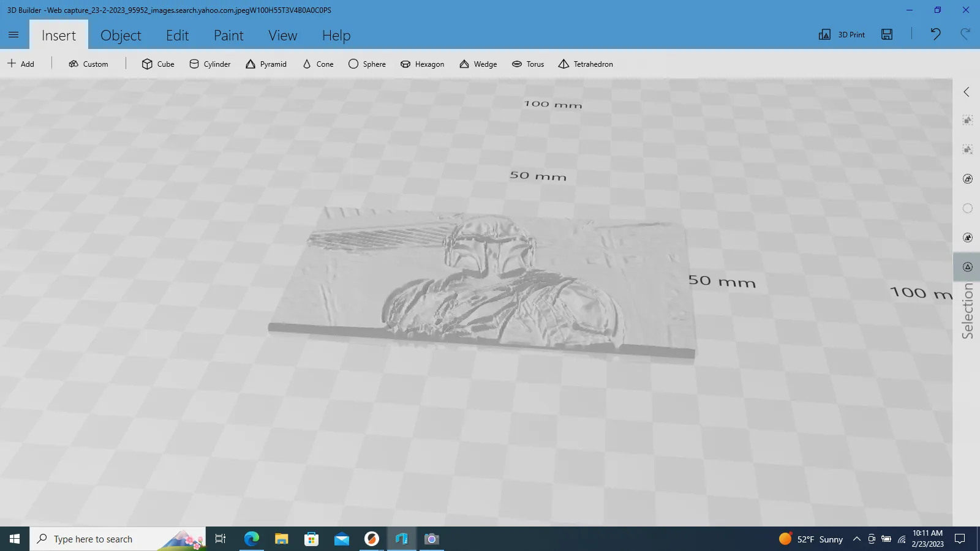Switch to the View tab
980x551 pixels.
click(282, 35)
